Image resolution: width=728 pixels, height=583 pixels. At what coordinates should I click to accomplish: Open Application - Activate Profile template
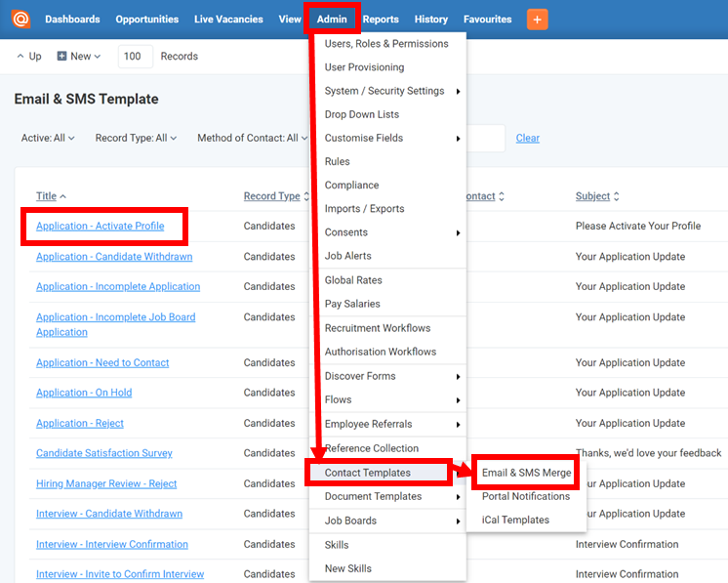(101, 227)
